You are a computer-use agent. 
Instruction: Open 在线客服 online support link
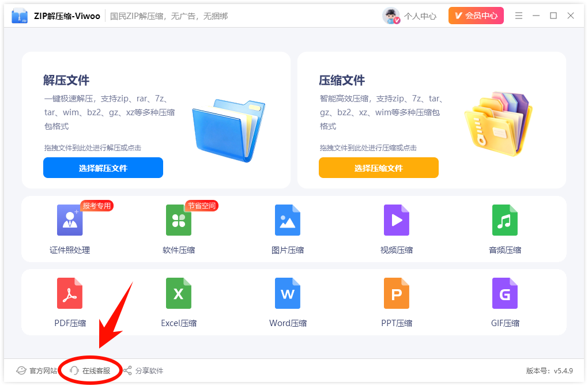pos(96,370)
